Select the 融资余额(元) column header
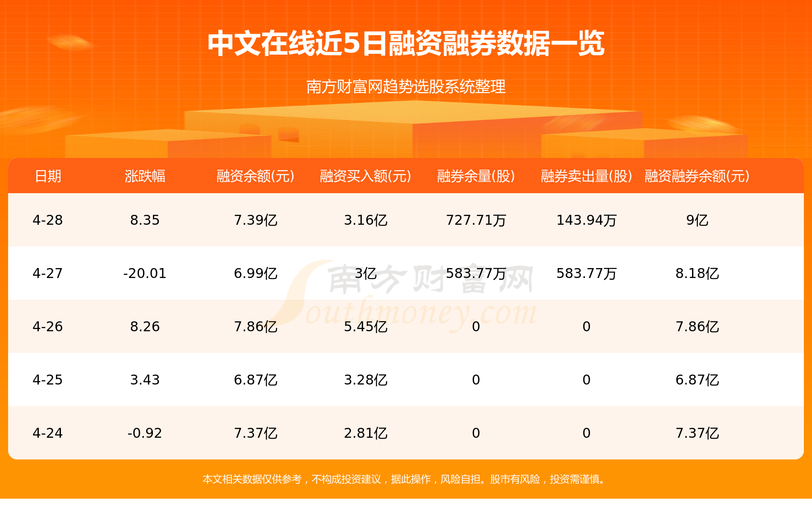 click(x=255, y=176)
